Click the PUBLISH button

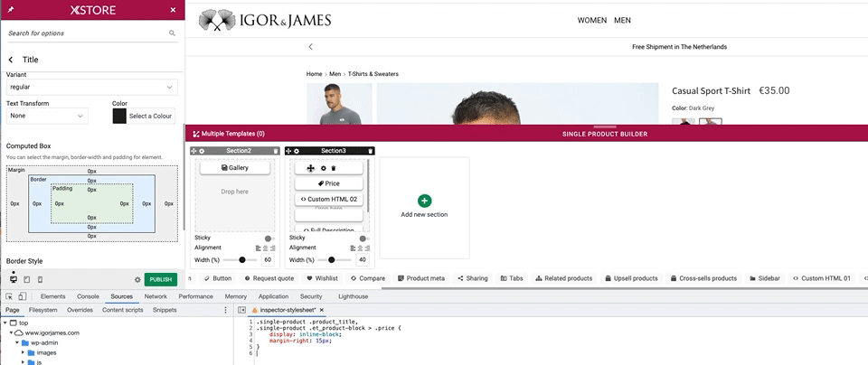click(161, 280)
